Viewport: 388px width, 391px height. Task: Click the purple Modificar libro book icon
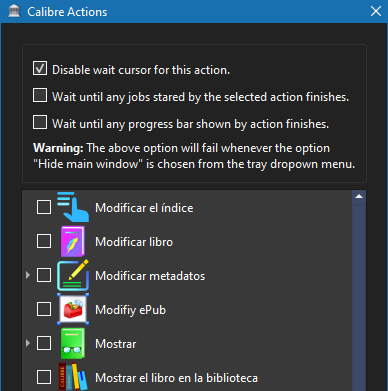pos(73,241)
